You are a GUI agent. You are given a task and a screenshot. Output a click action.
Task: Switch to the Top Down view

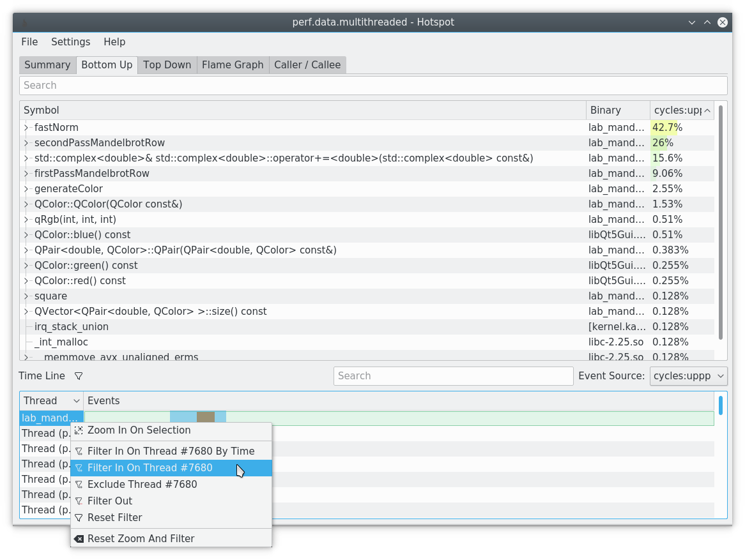[x=167, y=64]
